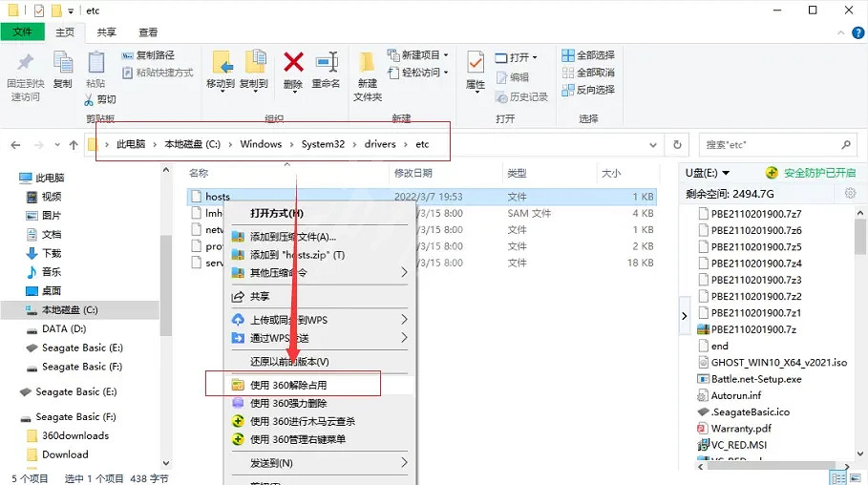Open side panel settings gear
The image size is (868, 485).
pyautogui.click(x=850, y=193)
